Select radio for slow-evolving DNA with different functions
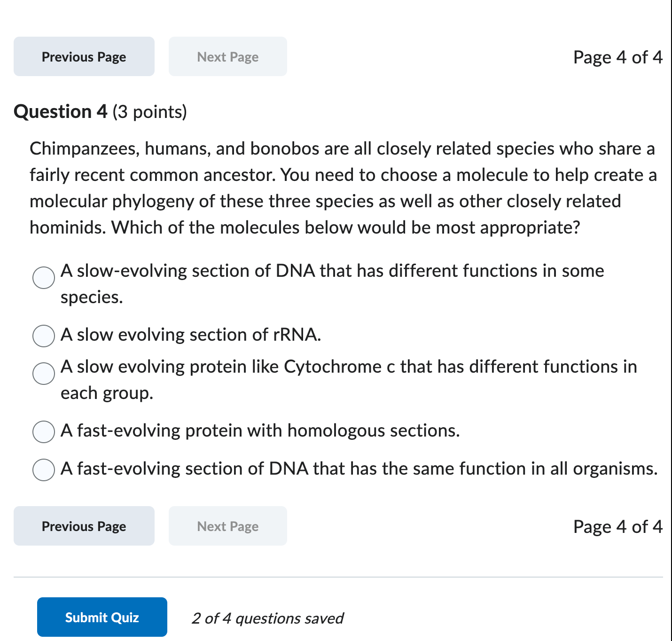This screenshot has width=672, height=641. (x=44, y=278)
